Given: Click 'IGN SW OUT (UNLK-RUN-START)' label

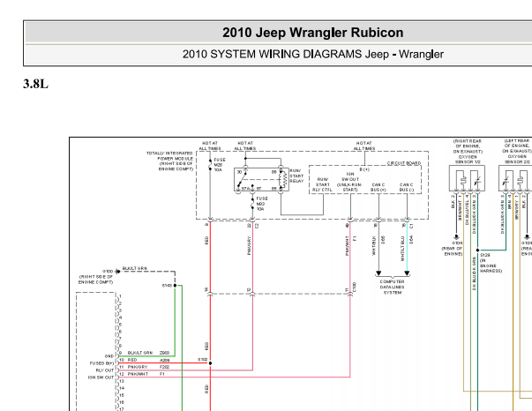Looking at the screenshot, I should tap(349, 182).
